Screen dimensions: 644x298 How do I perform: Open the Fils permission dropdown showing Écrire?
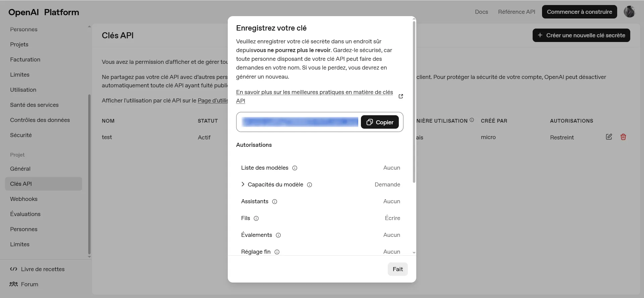coord(392,218)
